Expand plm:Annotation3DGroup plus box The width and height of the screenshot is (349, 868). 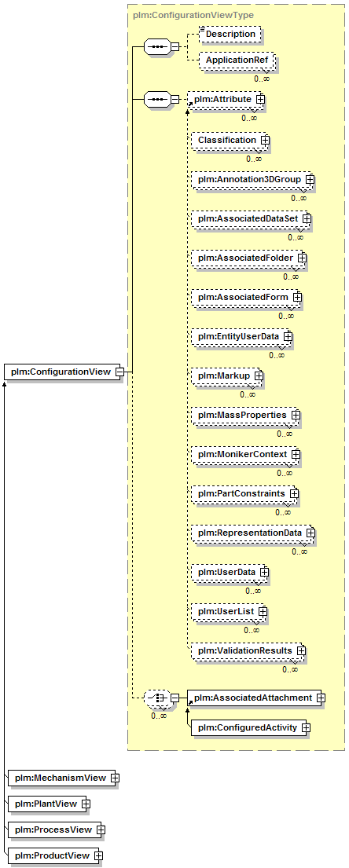pos(310,179)
